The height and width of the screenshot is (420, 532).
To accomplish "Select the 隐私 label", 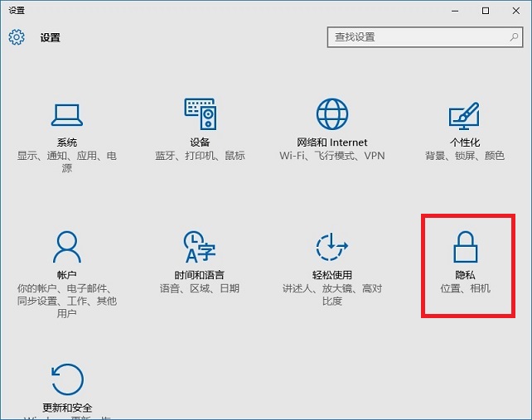I will coord(465,275).
